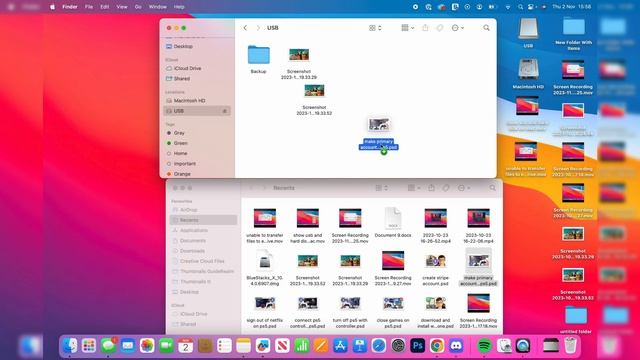Open Mail from the Dock
The width and height of the screenshot is (640, 360).
pyautogui.click(x=127, y=346)
